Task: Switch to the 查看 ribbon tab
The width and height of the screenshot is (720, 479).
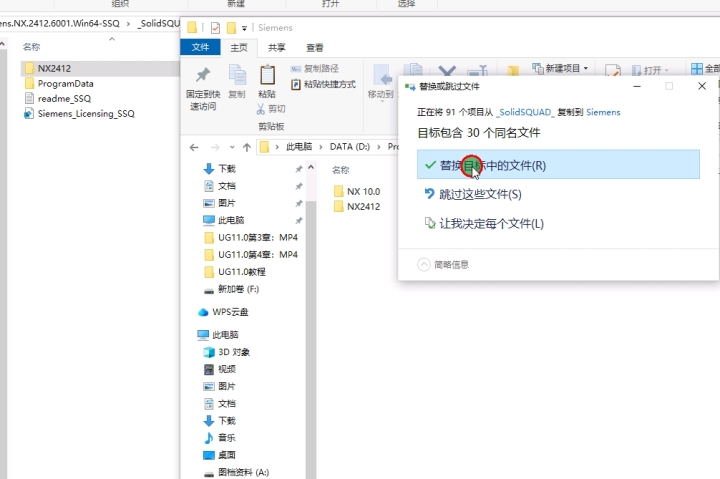Action: (x=315, y=47)
